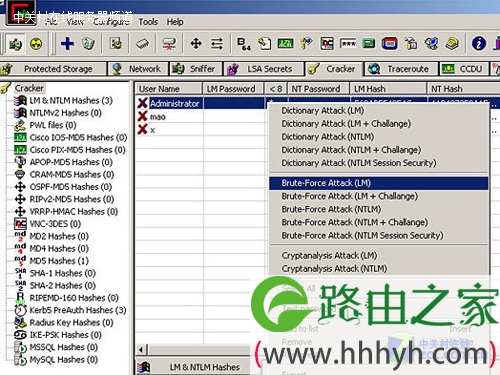Select LM & NTLM Hashes (3) node
The height and width of the screenshot is (375, 500).
(x=71, y=101)
